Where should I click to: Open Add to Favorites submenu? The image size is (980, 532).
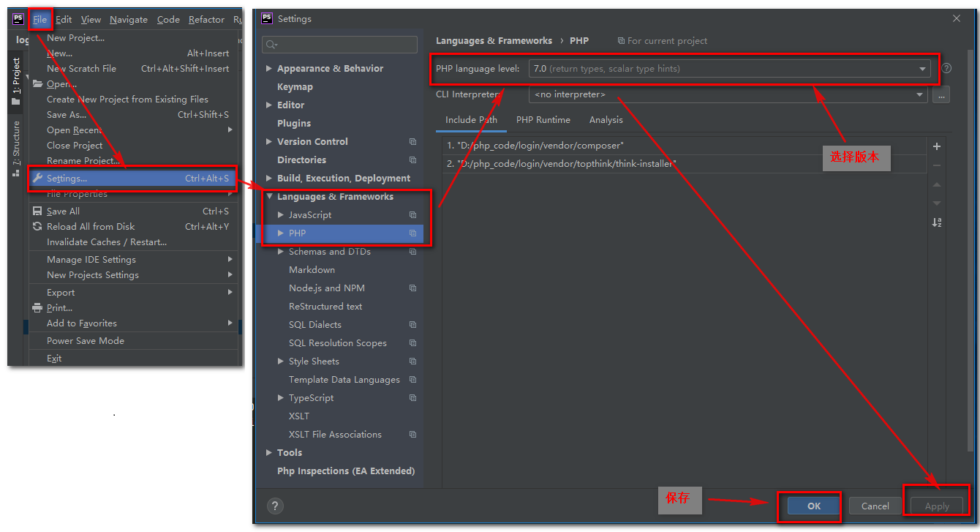coord(132,323)
